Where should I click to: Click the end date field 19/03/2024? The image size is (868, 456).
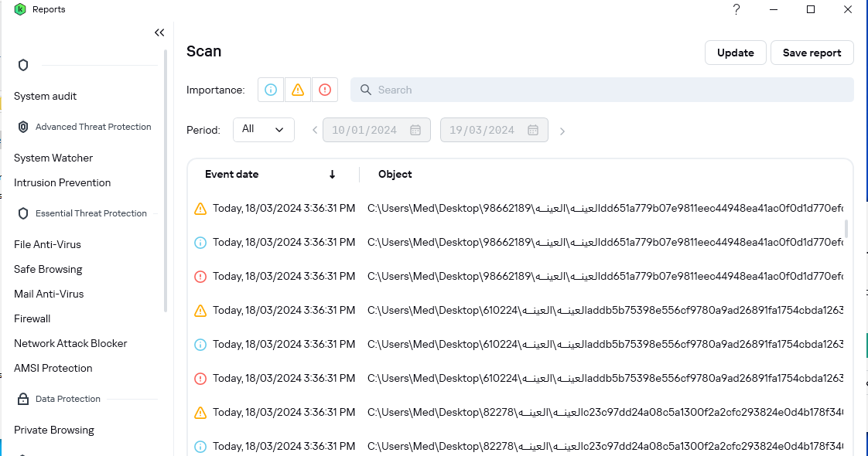click(x=494, y=130)
